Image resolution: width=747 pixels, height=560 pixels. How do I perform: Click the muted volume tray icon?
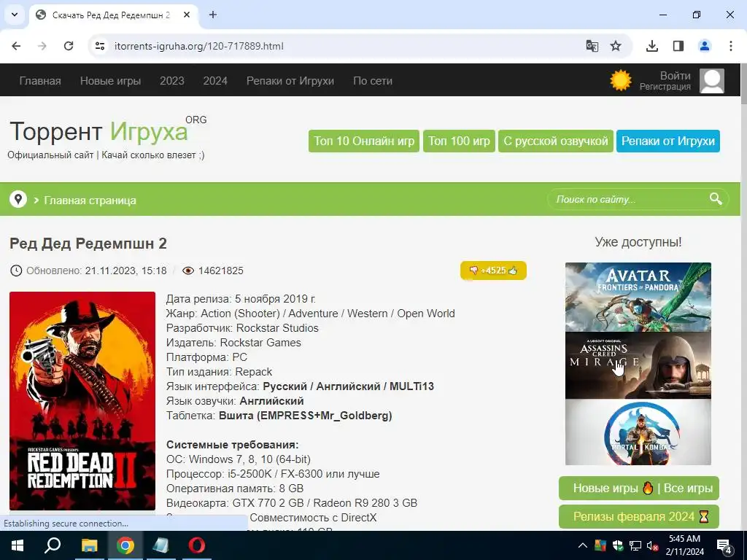tap(652, 545)
